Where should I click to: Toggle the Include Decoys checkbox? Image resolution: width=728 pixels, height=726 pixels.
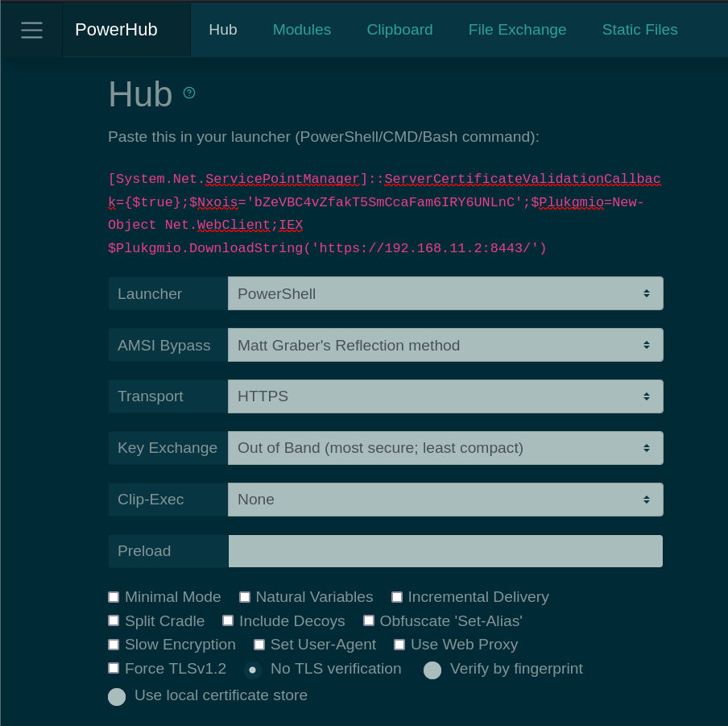pos(228,620)
